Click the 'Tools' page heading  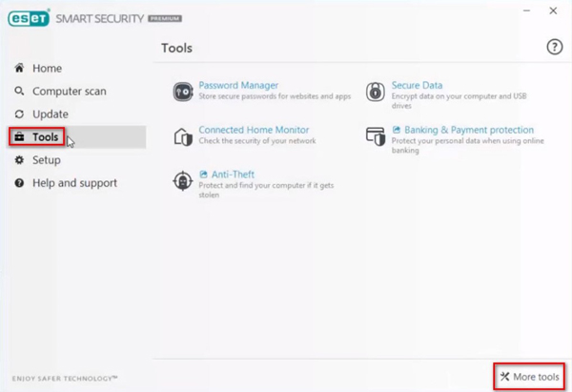[177, 48]
